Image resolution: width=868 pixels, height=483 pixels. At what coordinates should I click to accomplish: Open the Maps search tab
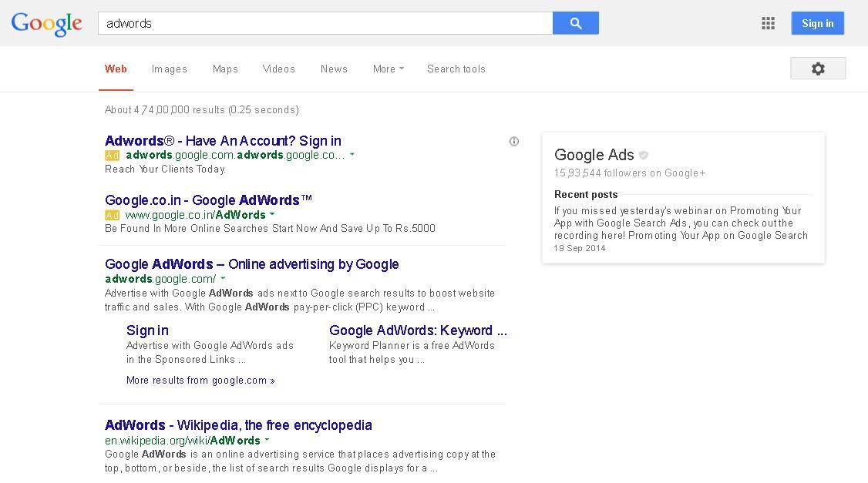(x=225, y=69)
